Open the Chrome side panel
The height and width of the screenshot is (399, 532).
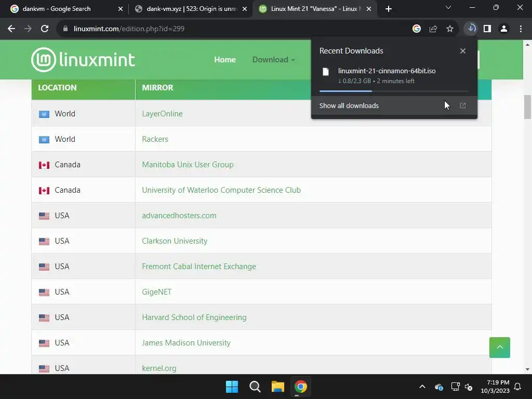pyautogui.click(x=487, y=29)
